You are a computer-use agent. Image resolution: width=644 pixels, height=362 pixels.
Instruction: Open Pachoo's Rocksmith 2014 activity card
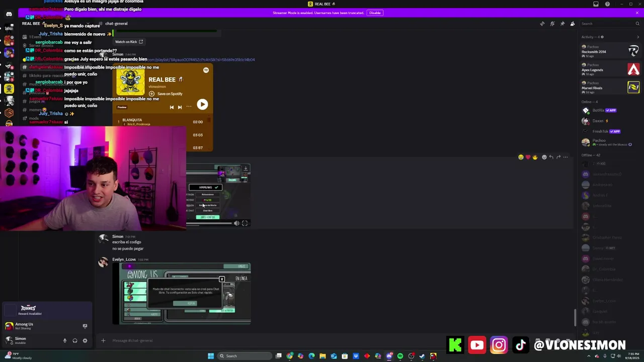[610, 51]
